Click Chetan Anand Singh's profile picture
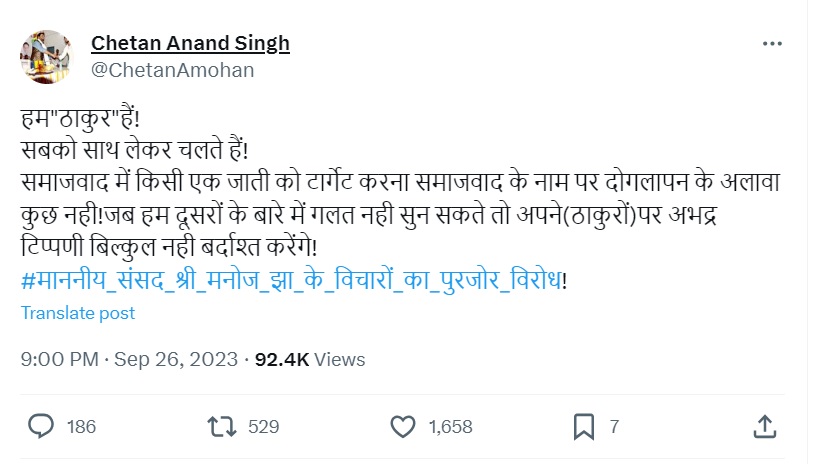This screenshot has height=469, width=815. (46, 57)
